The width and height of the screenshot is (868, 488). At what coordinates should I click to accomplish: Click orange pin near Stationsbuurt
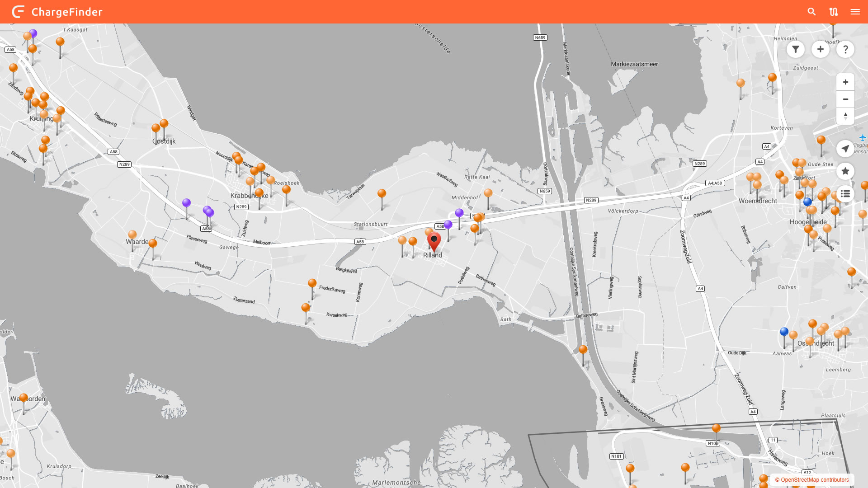[382, 194]
